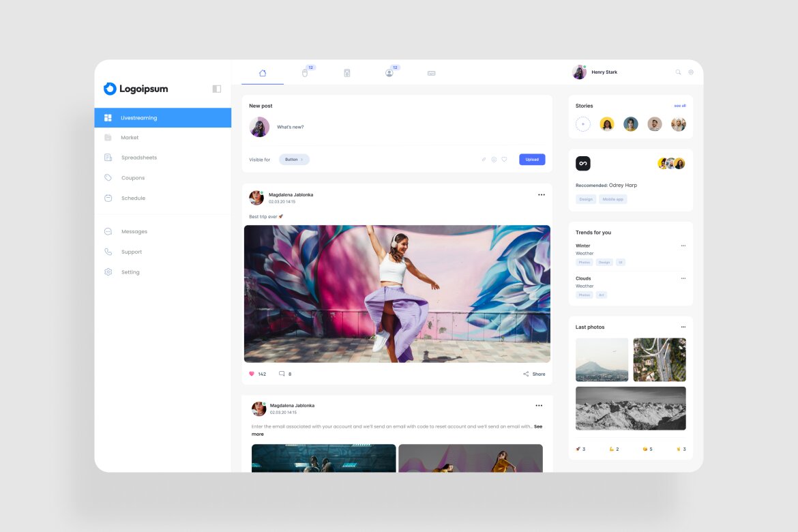Click the Upload button
The width and height of the screenshot is (798, 532).
[532, 159]
